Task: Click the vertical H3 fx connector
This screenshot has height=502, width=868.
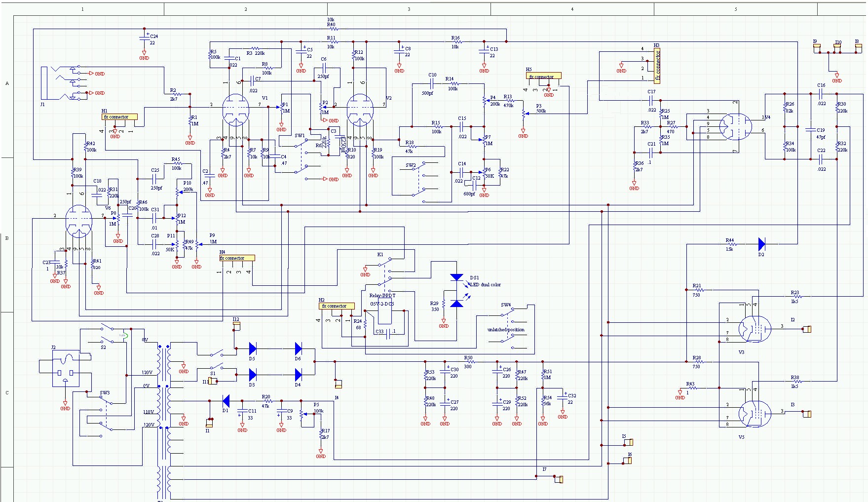Action: (x=657, y=66)
